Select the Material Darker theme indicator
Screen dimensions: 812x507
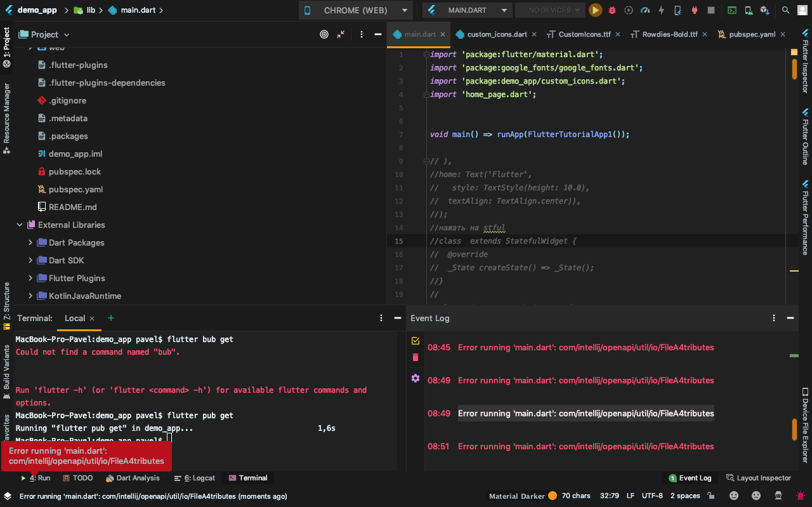[x=523, y=496]
